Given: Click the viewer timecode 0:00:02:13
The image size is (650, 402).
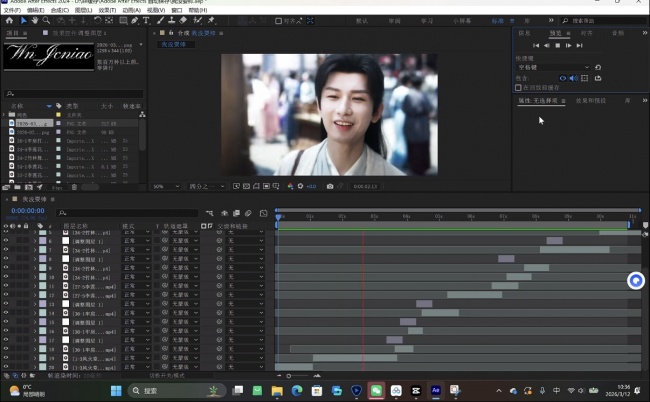Looking at the screenshot, I should coord(365,186).
